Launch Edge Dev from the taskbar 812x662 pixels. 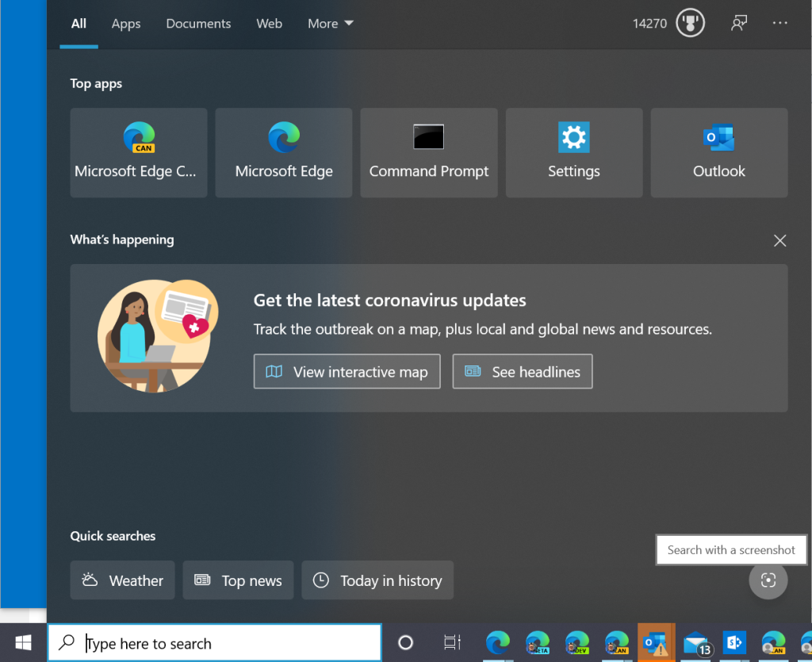coord(577,643)
